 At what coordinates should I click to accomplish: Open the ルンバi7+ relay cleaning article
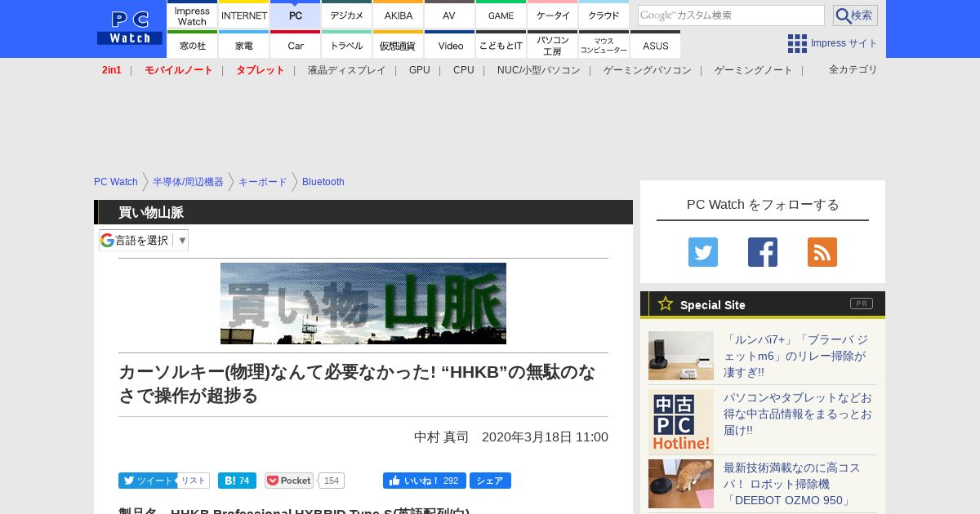[795, 356]
